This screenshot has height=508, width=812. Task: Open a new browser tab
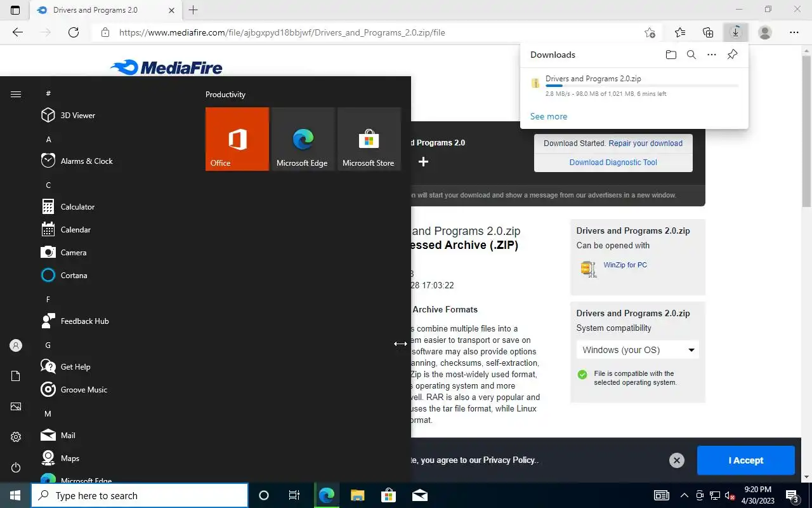click(193, 10)
